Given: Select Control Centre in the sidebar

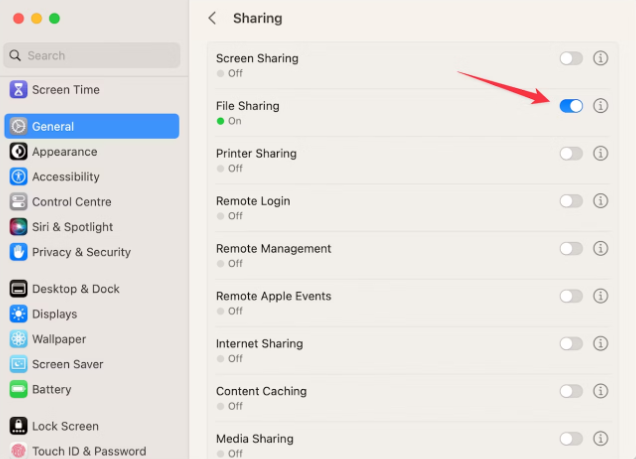Looking at the screenshot, I should (92, 202).
